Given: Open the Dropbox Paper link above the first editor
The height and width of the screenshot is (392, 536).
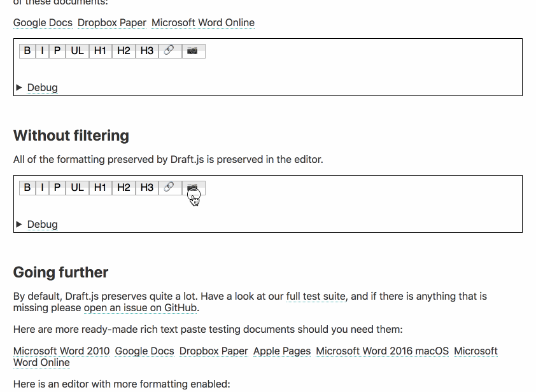Looking at the screenshot, I should pos(112,22).
